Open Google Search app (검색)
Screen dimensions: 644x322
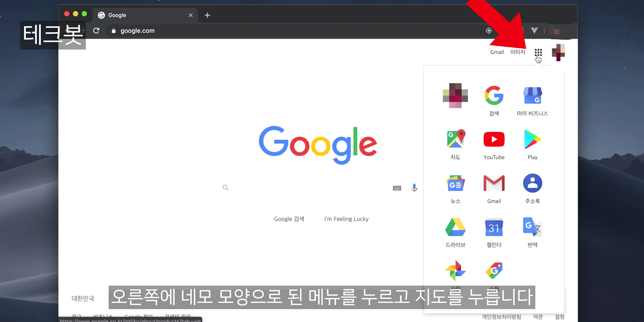click(494, 101)
